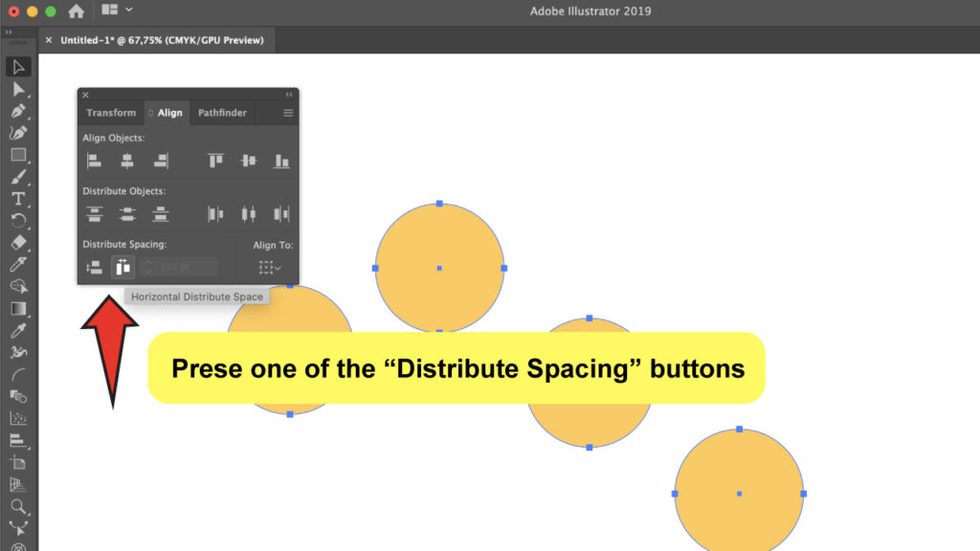This screenshot has height=551, width=980.
Task: Open the Align panel flyout menu
Action: (x=287, y=112)
